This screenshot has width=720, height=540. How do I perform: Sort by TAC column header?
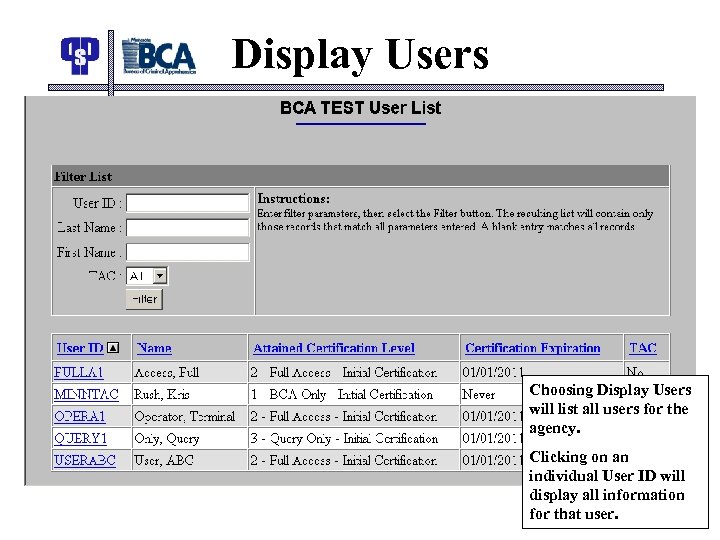(642, 348)
